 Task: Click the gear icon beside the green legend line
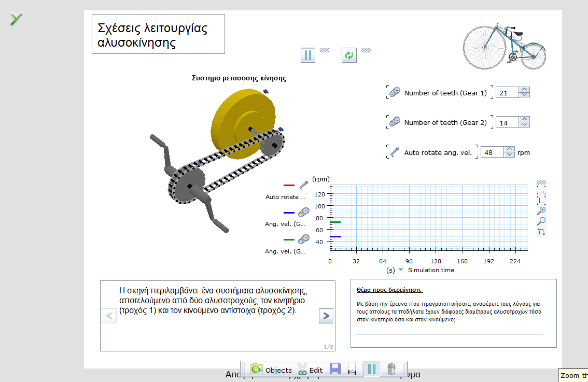(x=304, y=239)
